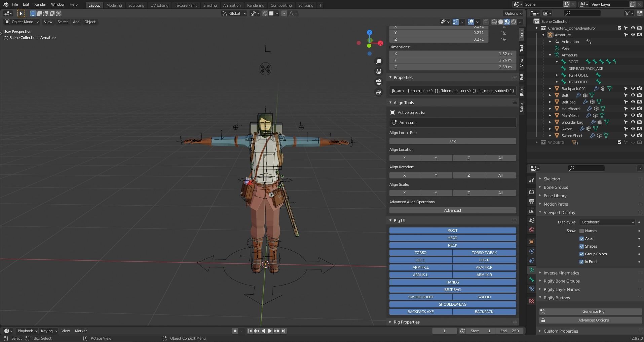644x342 pixels.
Task: Open the Render properties tab
Action: [x=531, y=192]
